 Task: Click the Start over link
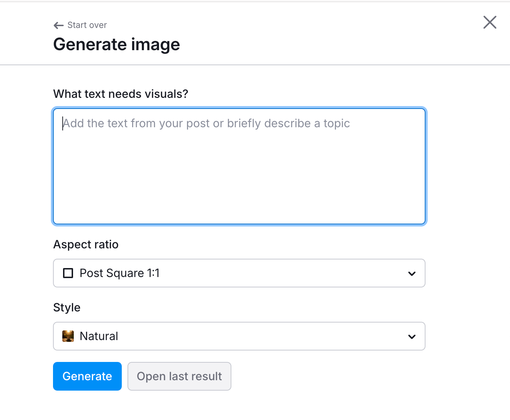click(x=87, y=25)
